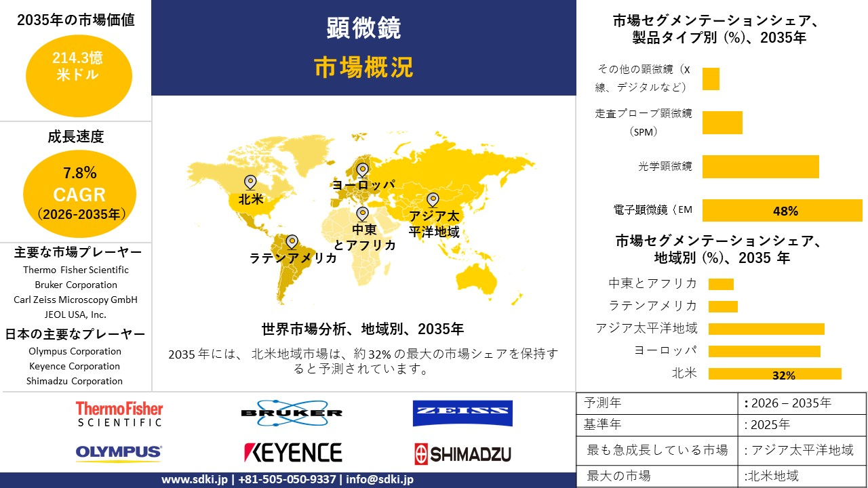This screenshot has height=488, width=868.
Task: Click the Latin America map pin icon
Action: (292, 241)
